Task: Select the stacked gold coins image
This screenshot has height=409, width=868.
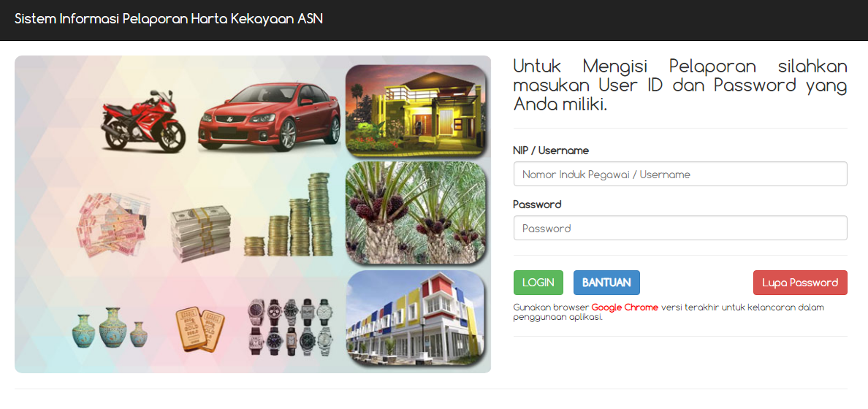Action: tap(289, 215)
